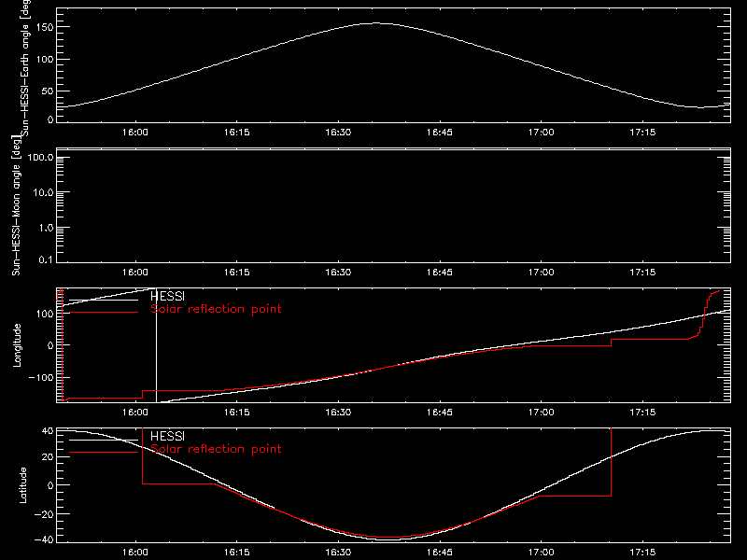Click the white legend line sample in Latitude plot
Screen dimensions: 747x560
tap(104, 440)
